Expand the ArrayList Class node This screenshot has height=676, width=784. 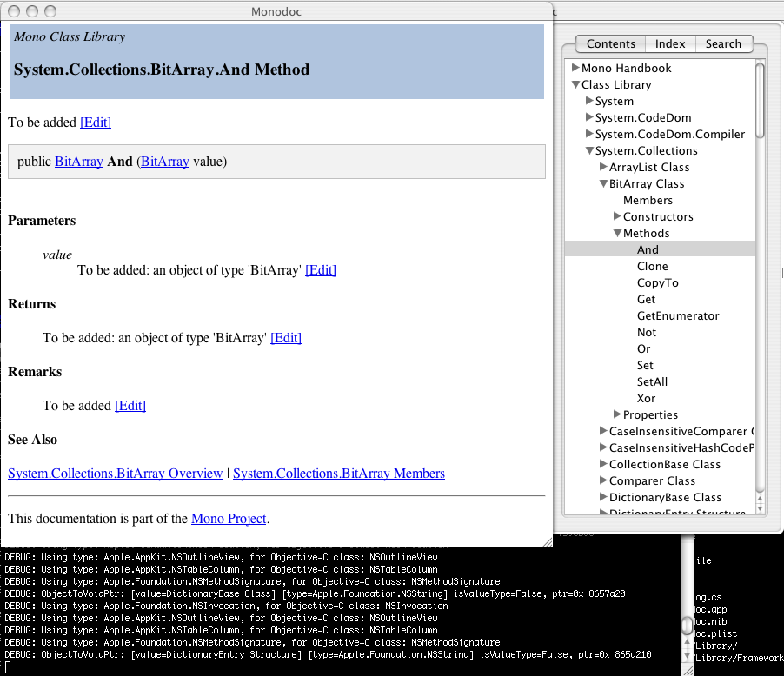pos(603,167)
